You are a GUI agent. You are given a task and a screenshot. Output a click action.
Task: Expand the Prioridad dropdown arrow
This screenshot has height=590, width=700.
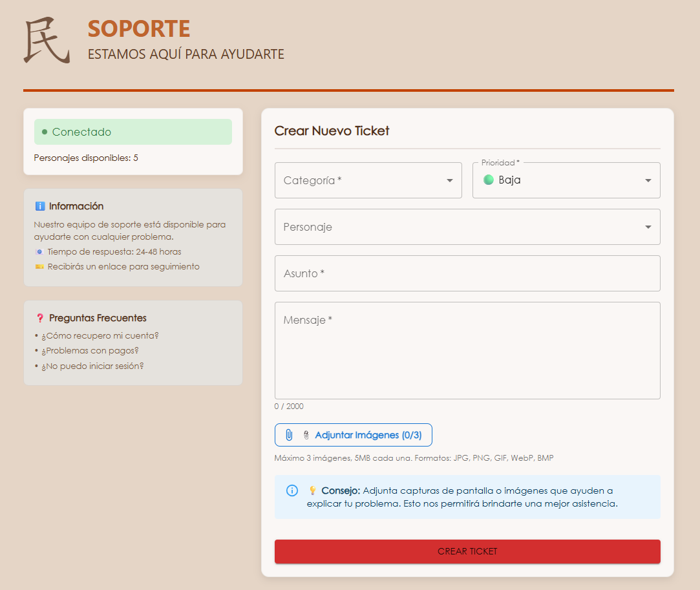648,180
